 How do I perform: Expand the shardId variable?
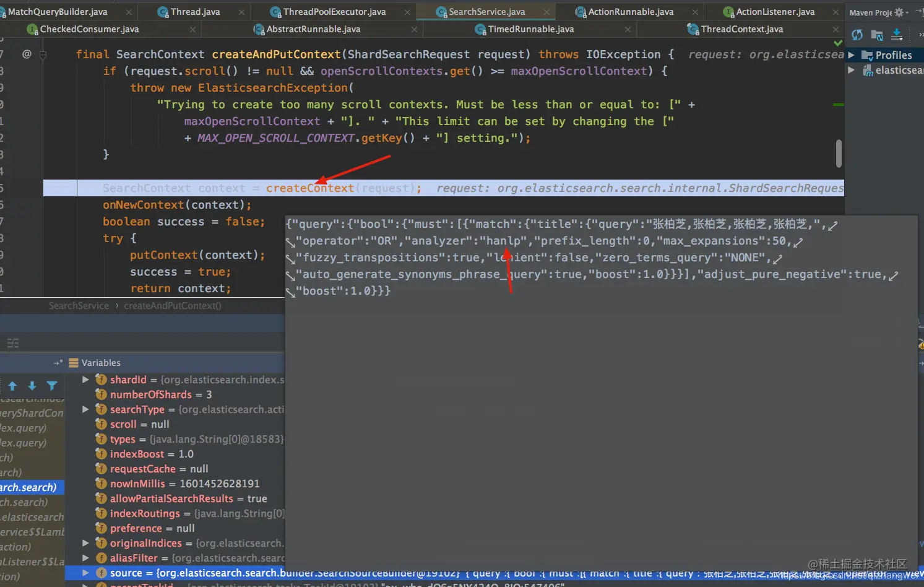[86, 380]
